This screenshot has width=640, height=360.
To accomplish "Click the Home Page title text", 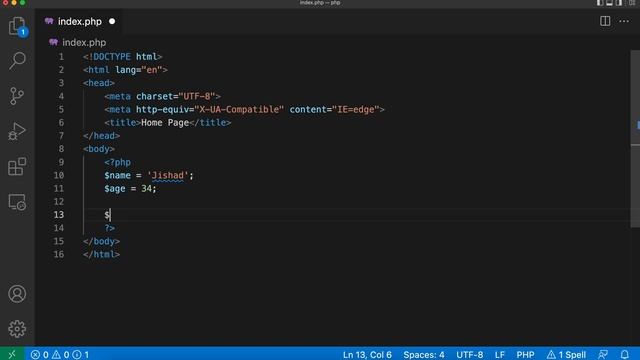I will click(x=165, y=122).
